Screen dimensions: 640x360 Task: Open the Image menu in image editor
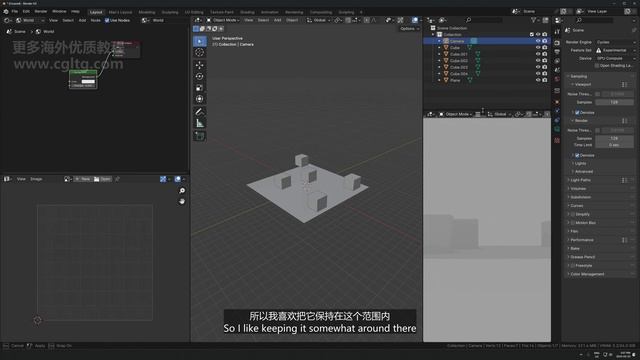[x=36, y=179]
